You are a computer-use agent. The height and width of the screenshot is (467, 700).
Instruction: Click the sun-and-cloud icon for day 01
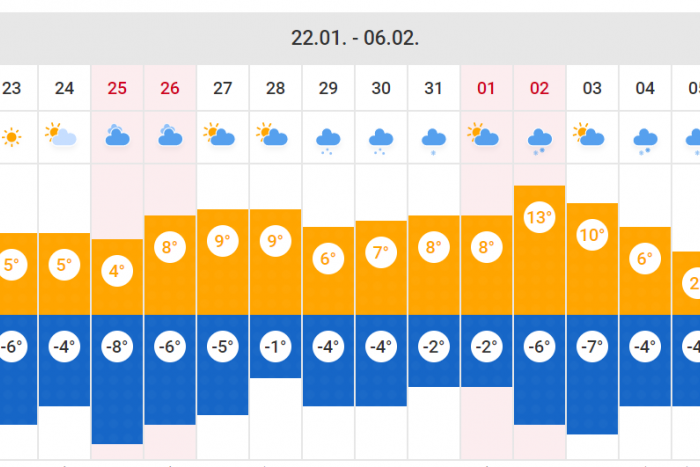pyautogui.click(x=486, y=136)
